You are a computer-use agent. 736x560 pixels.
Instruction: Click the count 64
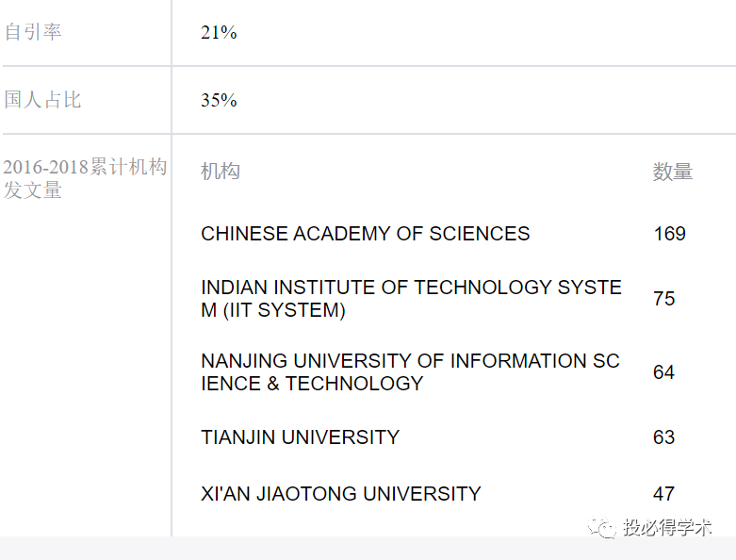(663, 372)
